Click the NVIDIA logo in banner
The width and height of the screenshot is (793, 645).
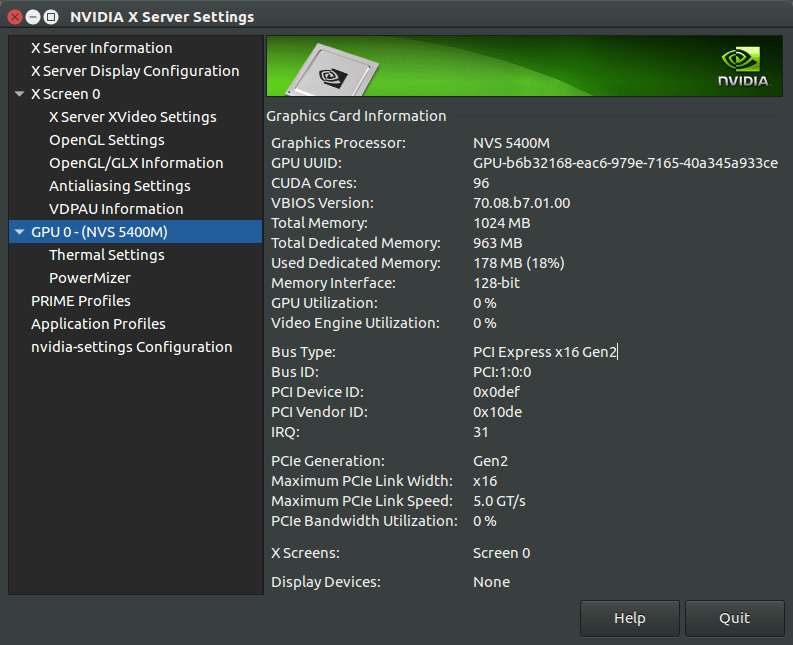[744, 67]
